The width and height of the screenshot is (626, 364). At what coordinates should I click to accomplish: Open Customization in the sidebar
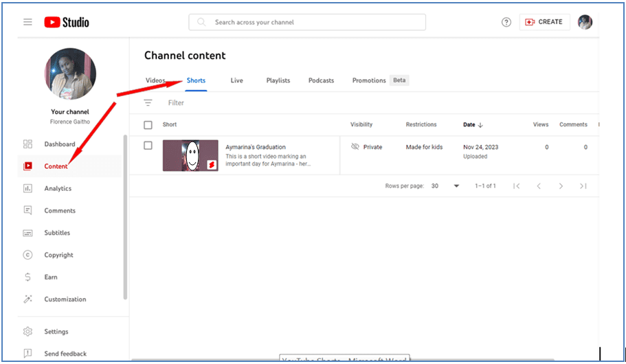(65, 299)
